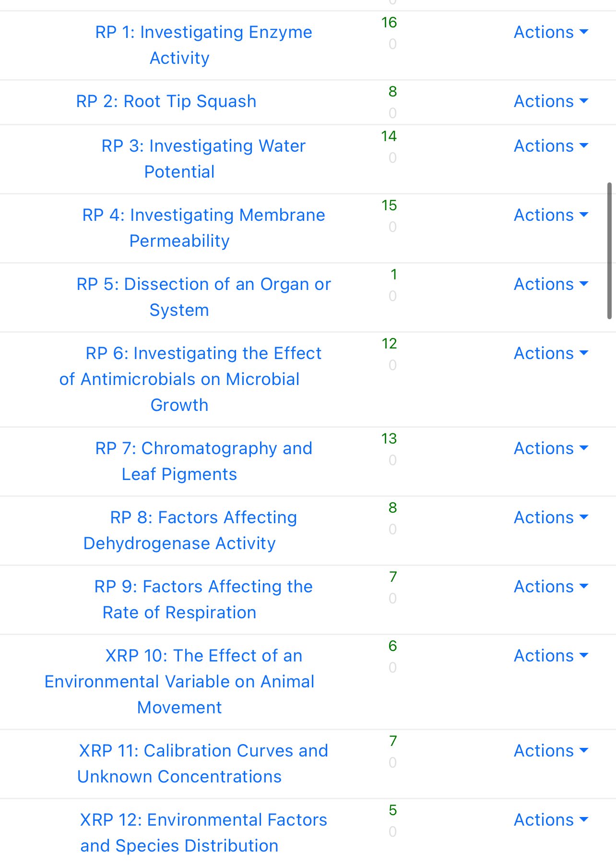The width and height of the screenshot is (616, 865).
Task: Show Actions menu for RP 8 Dehydrogenase Activity
Action: tap(551, 517)
